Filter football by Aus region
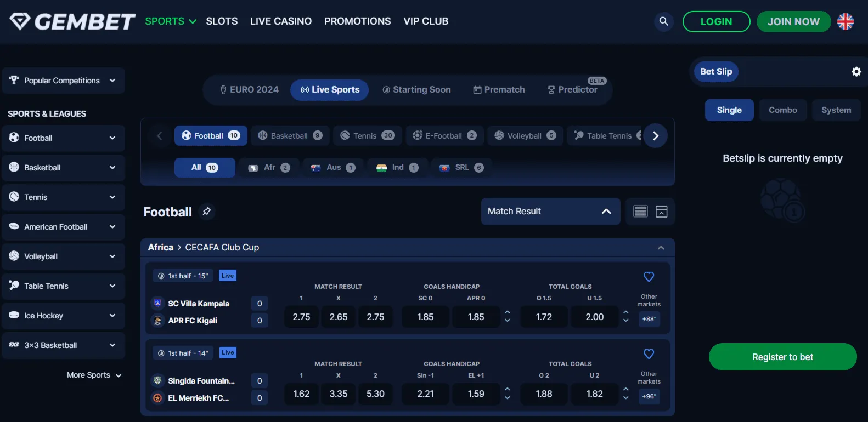Image resolution: width=868 pixels, height=422 pixels. 333,168
